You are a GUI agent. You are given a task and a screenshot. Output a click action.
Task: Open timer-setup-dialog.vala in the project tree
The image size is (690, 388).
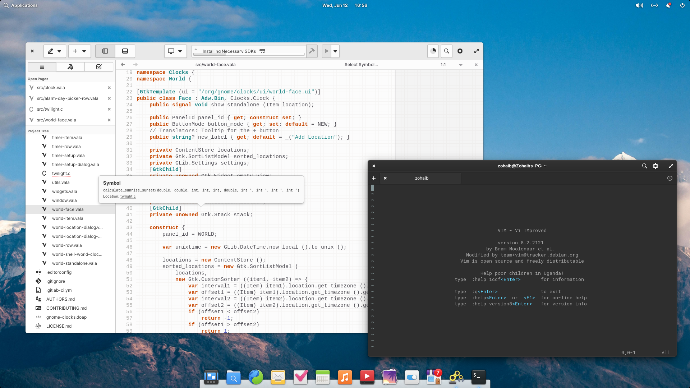click(70, 165)
